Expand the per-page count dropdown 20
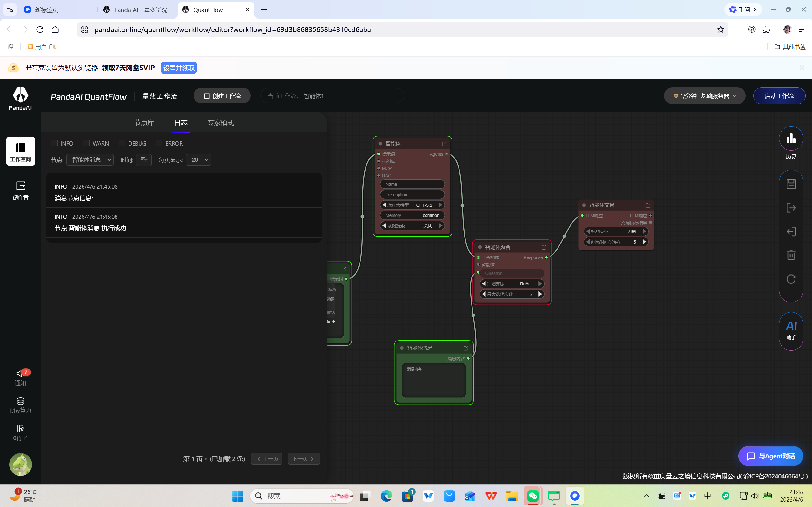 pyautogui.click(x=198, y=159)
